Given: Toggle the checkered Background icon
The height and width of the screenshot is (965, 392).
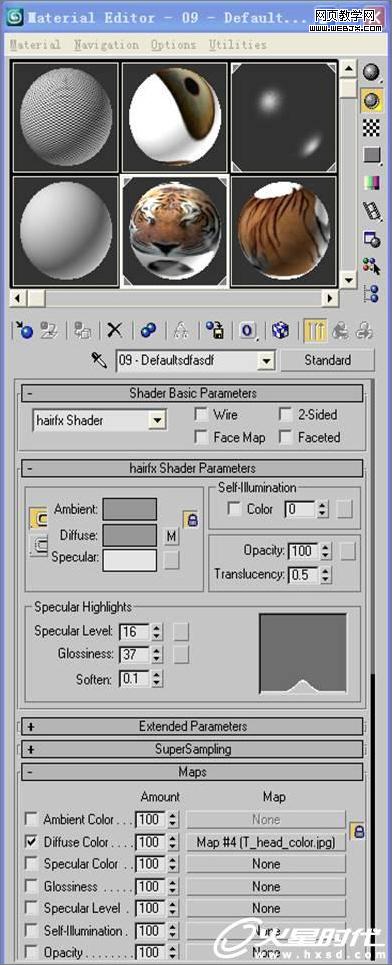Looking at the screenshot, I should click(x=371, y=127).
